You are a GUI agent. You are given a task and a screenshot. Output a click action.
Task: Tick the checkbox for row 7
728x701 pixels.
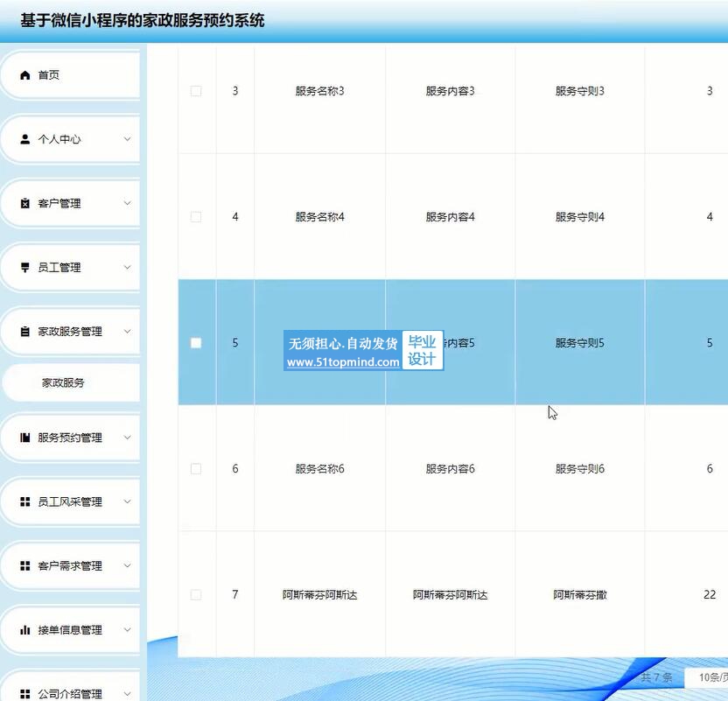coord(196,595)
